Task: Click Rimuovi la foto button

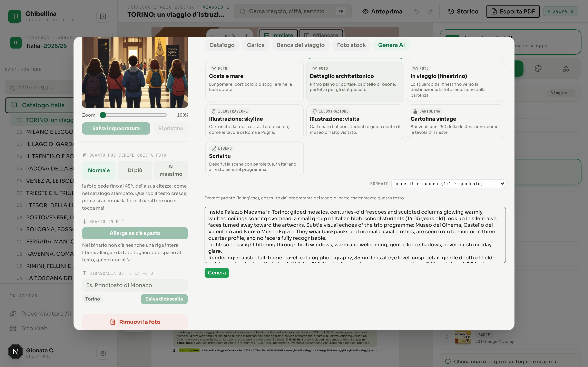Action: 135,322
